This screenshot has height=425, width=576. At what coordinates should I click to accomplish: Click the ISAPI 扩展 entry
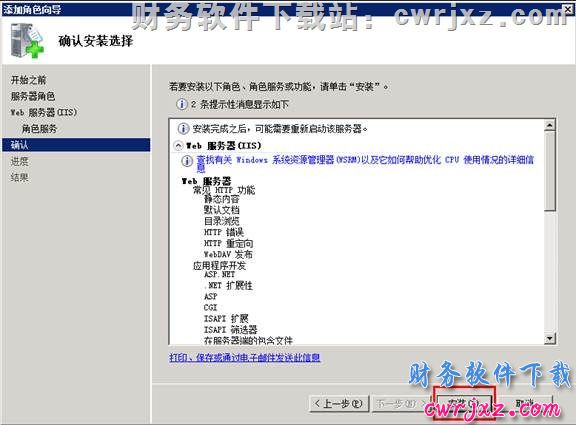coord(226,318)
